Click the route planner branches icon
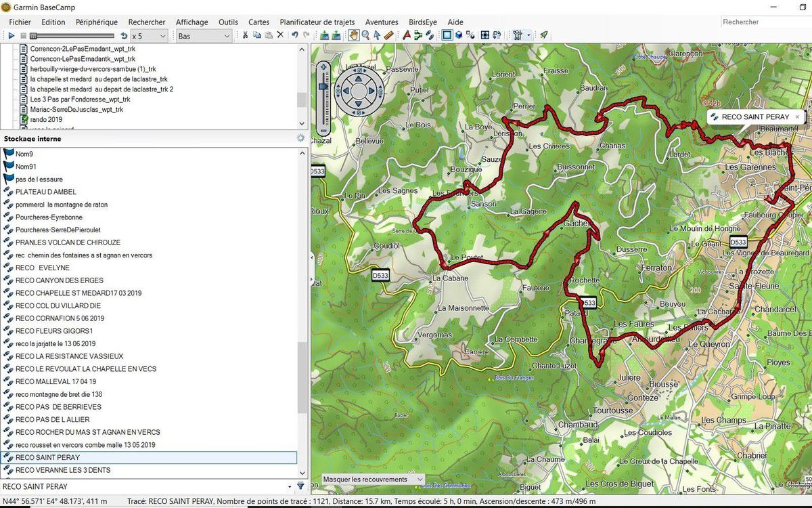The image size is (812, 508). [x=418, y=35]
